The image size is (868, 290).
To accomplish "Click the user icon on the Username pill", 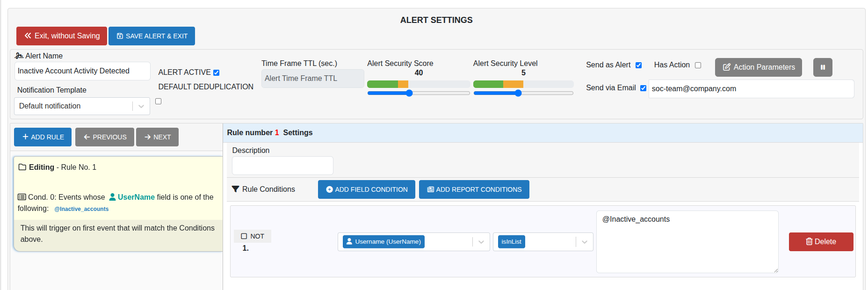I will coord(349,241).
